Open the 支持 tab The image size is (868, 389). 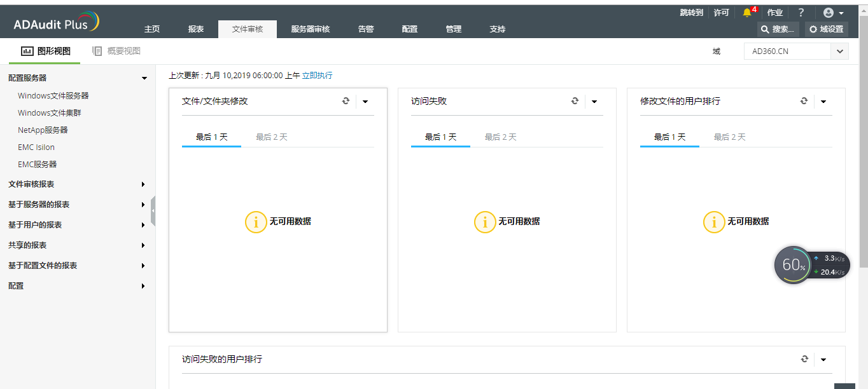pyautogui.click(x=498, y=29)
